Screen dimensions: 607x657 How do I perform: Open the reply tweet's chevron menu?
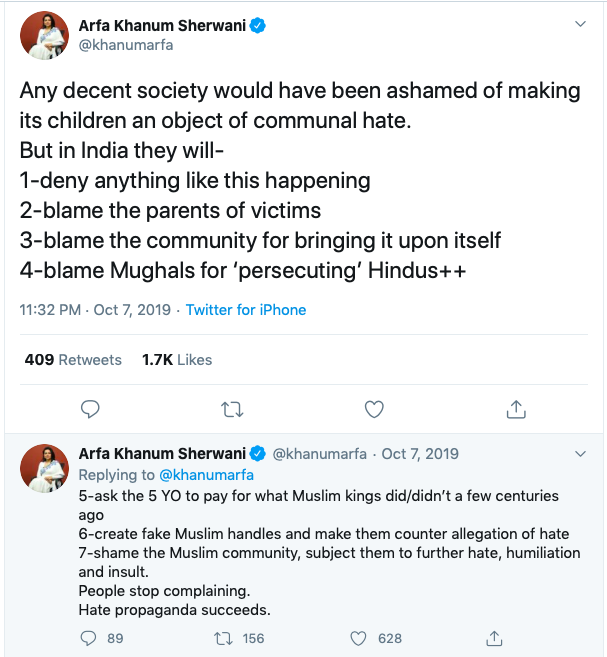(581, 453)
